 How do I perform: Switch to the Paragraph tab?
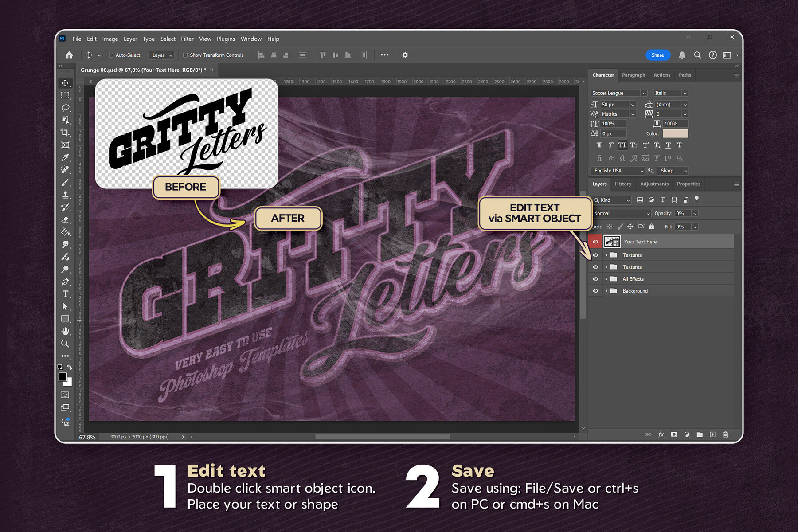pos(633,75)
